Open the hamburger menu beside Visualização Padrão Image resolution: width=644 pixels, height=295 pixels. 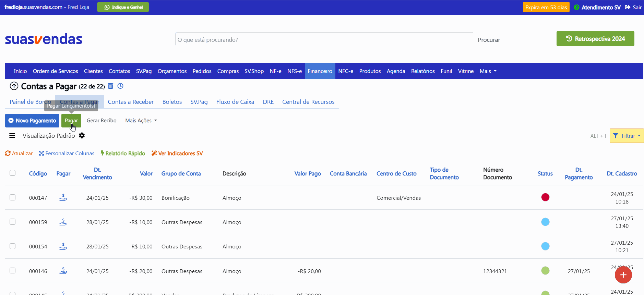(x=12, y=136)
